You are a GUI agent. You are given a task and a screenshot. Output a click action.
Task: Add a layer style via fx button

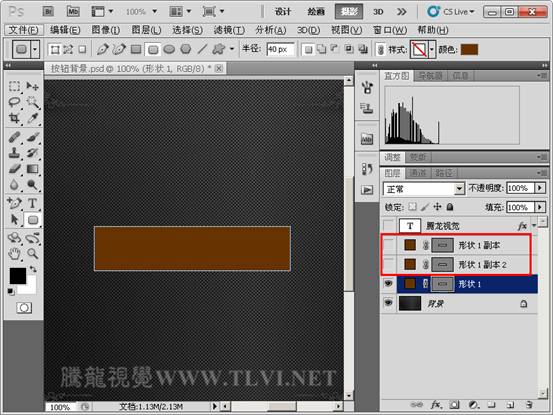(x=436, y=405)
